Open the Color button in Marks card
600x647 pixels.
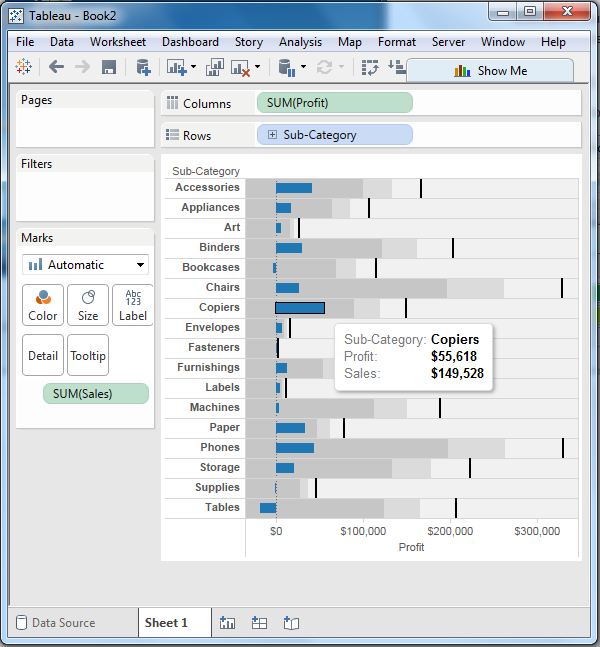pos(43,305)
